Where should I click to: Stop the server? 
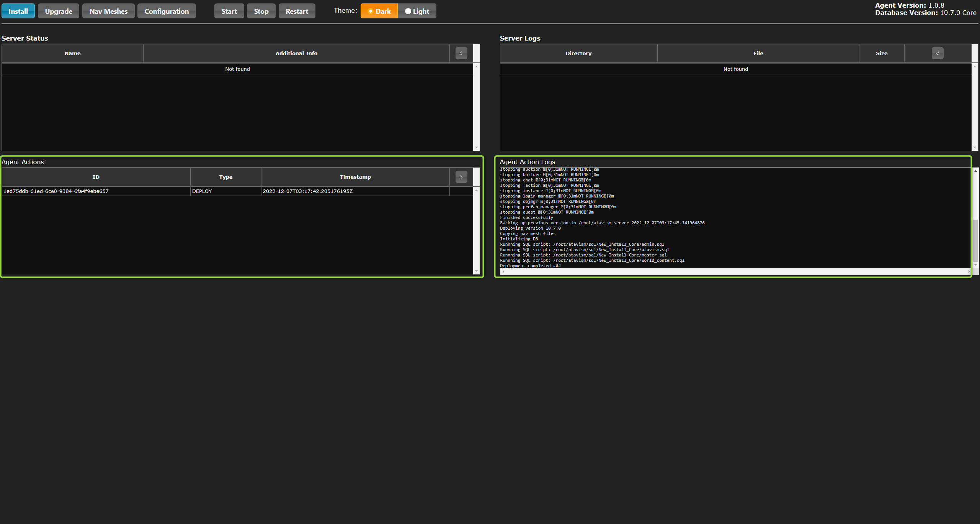pyautogui.click(x=261, y=11)
